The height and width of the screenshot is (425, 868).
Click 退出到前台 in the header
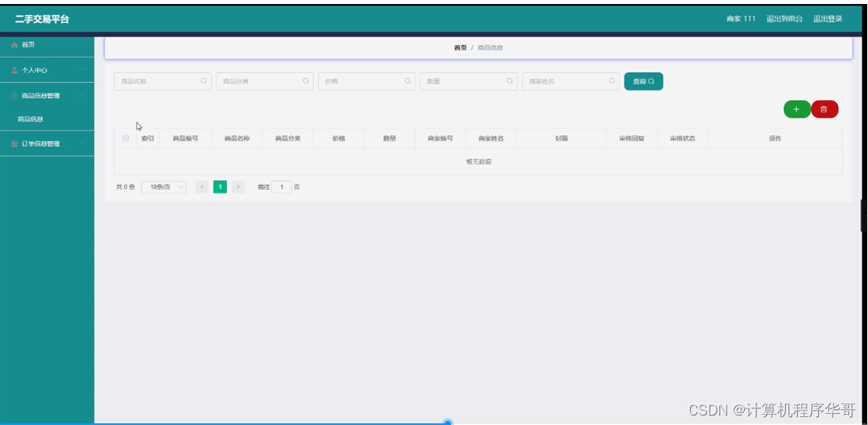coord(784,19)
